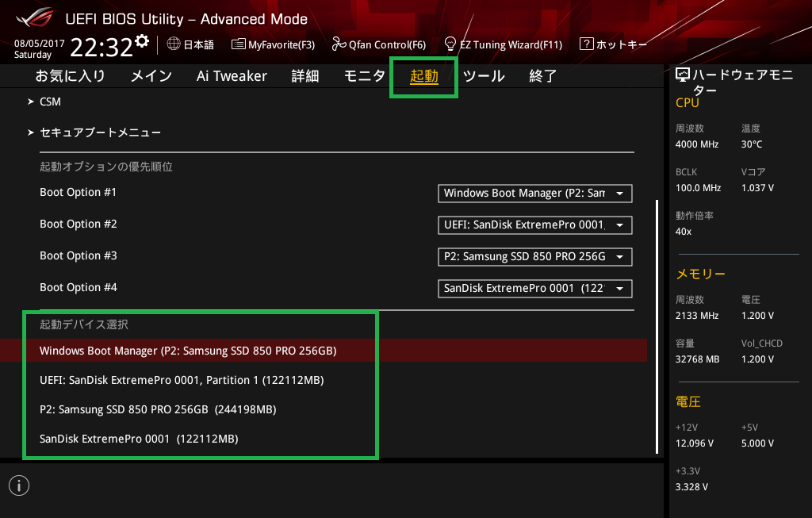Click the Vol_CHCD label

[762, 343]
